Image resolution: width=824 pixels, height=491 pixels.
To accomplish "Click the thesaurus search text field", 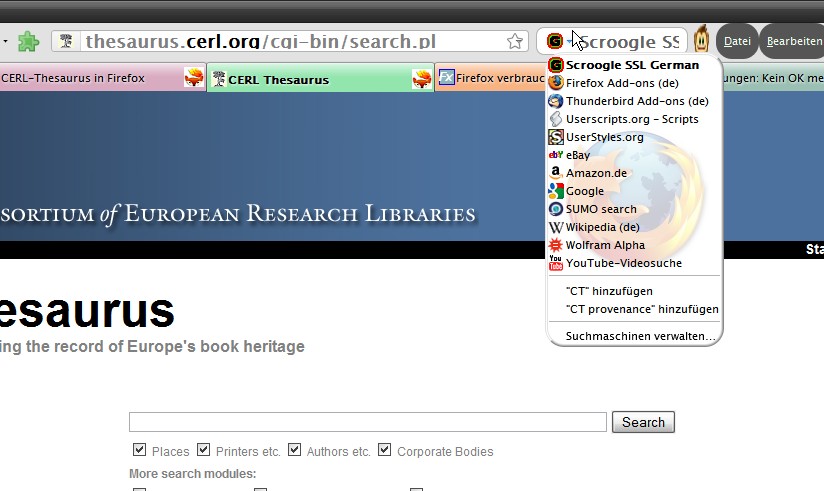I will pos(368,422).
